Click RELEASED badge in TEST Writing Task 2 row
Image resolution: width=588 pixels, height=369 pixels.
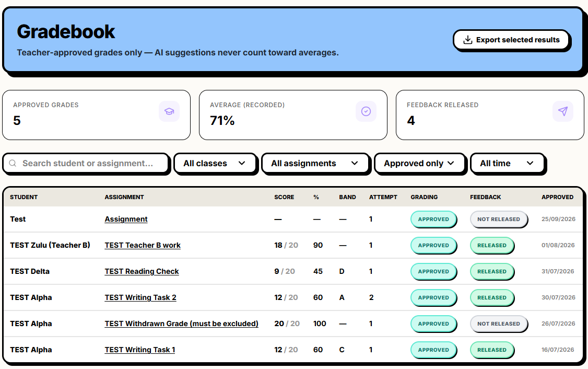point(491,298)
